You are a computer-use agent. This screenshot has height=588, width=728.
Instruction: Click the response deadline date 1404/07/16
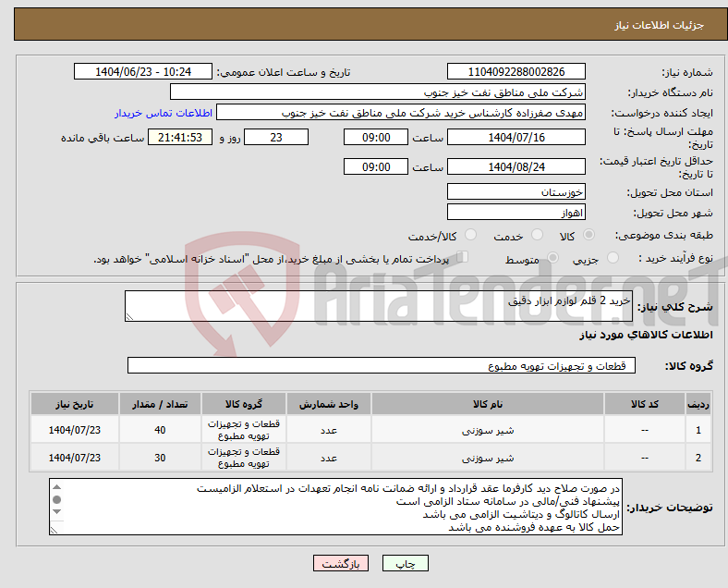[x=516, y=138]
